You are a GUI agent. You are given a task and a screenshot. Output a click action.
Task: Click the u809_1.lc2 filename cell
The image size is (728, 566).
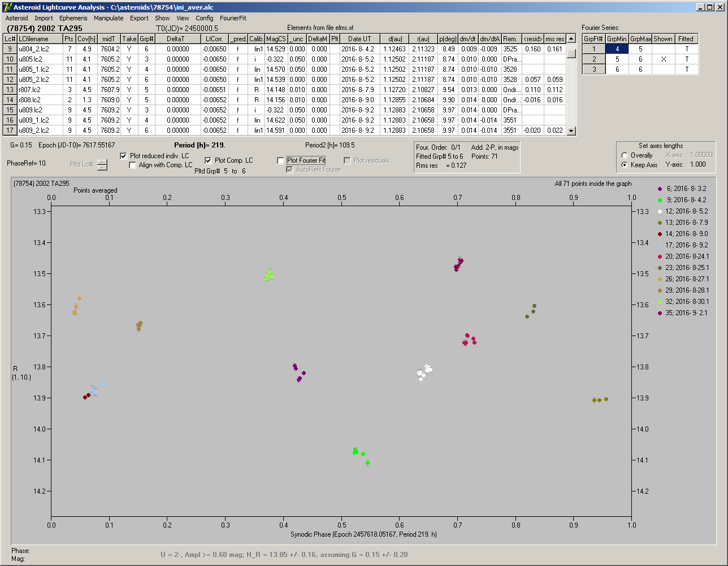pos(40,120)
